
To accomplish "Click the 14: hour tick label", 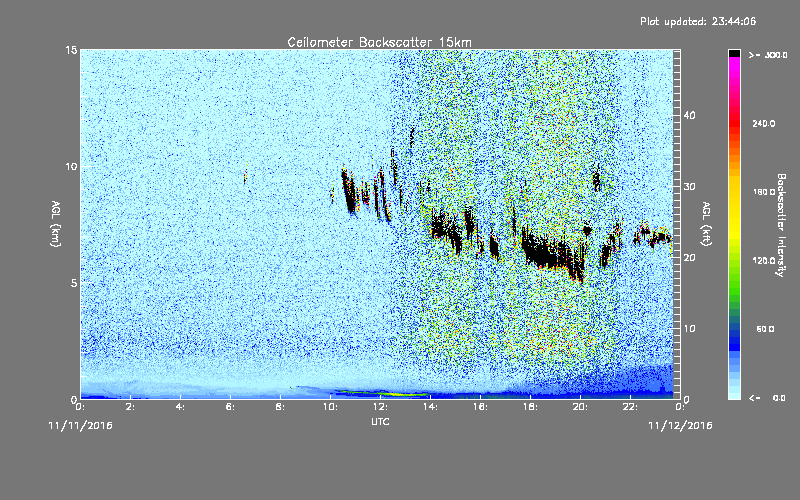I will [430, 407].
